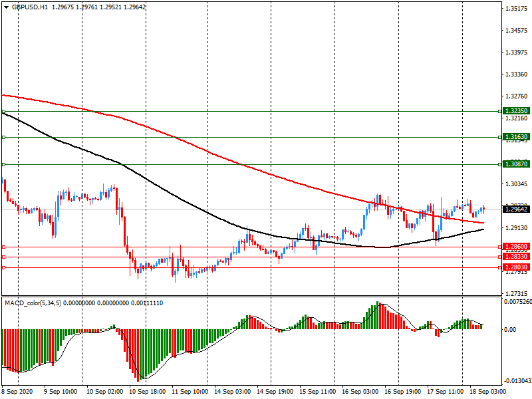Image resolution: width=532 pixels, height=399 pixels.
Task: Click the GBPUSD,H1 chart title text
Action: coord(30,7)
